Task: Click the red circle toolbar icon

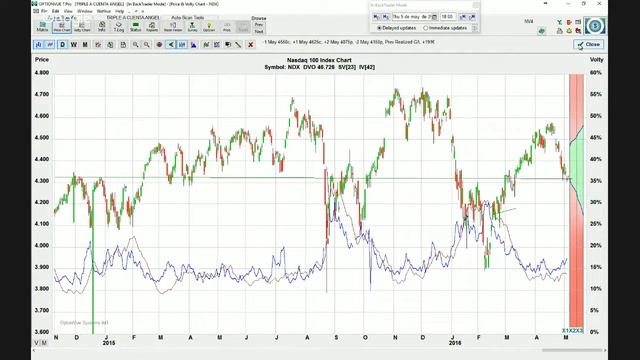Action: click(159, 44)
